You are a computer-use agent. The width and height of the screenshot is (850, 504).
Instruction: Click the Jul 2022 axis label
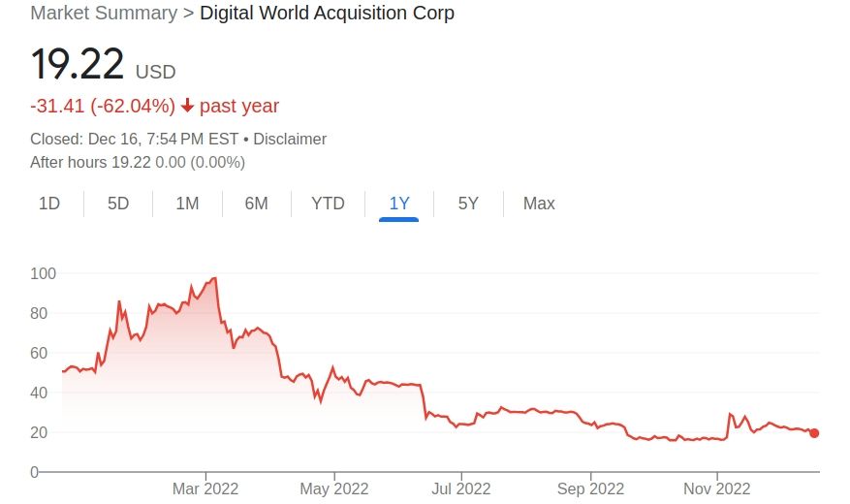pos(461,488)
